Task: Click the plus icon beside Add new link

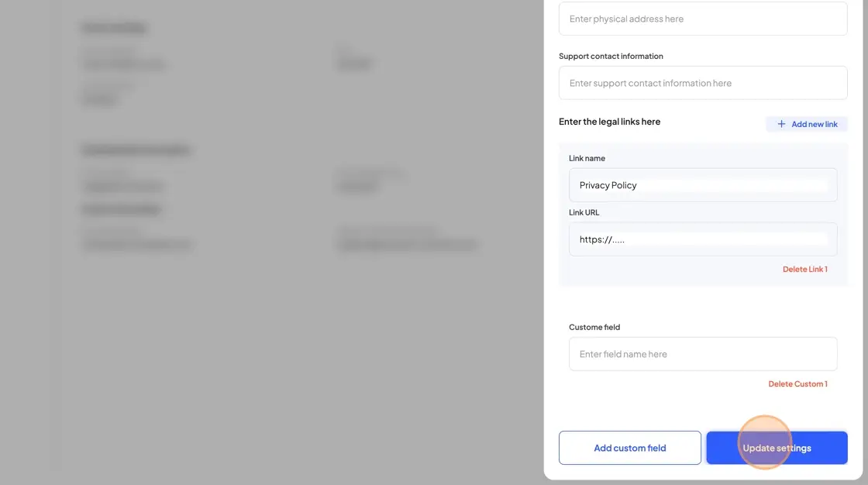Action: 781,124
